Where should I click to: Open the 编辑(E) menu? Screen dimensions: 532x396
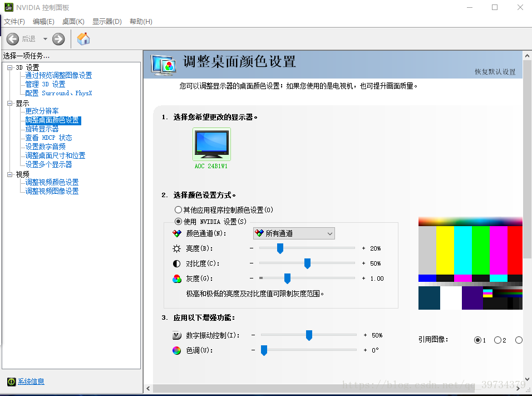(43, 21)
